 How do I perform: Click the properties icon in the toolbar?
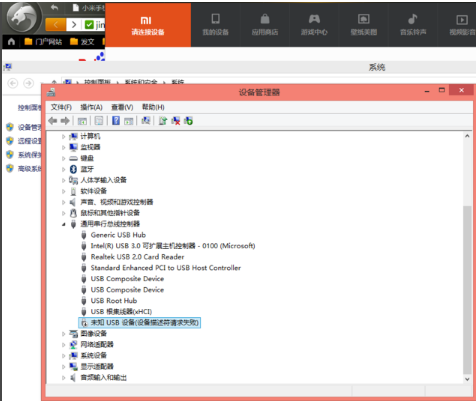click(99, 121)
